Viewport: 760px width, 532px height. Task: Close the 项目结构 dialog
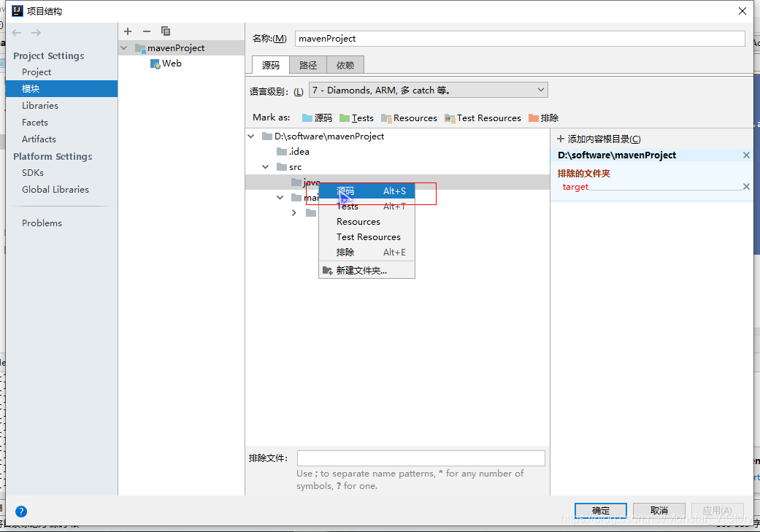[742, 11]
